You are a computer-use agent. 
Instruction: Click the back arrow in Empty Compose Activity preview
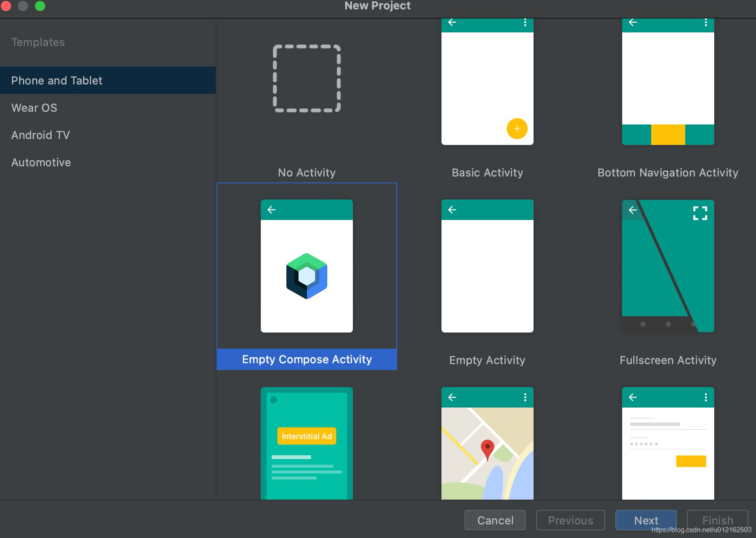pyautogui.click(x=271, y=210)
